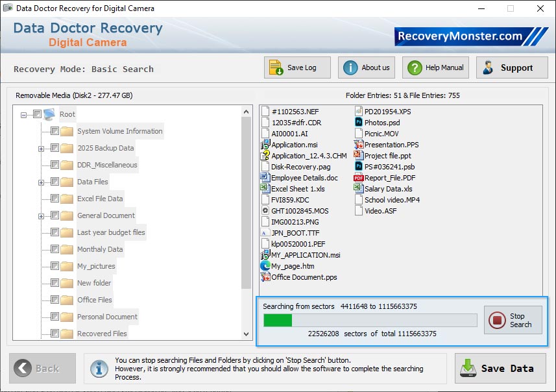Open the Report_File.PDF file icon
This screenshot has width=556, height=392.
[x=357, y=178]
